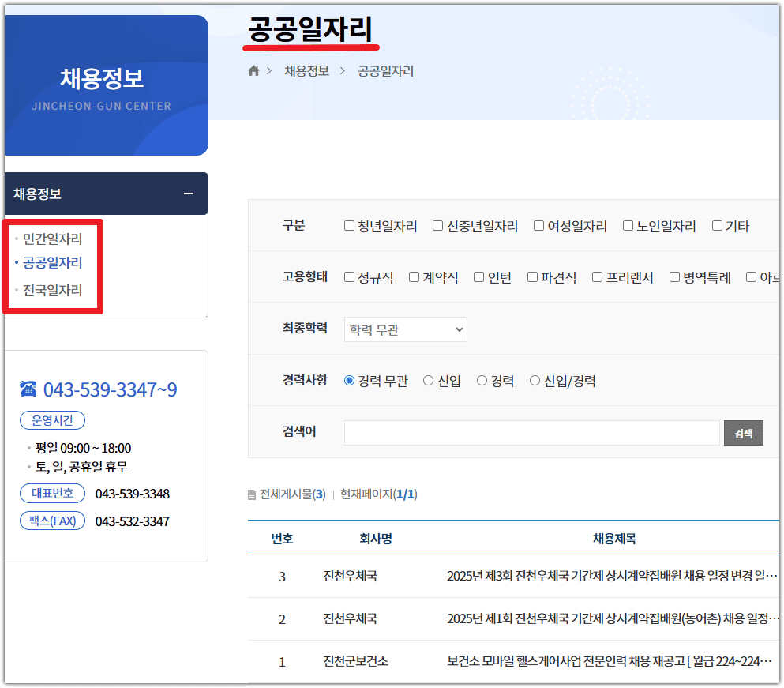Click inside the 검색어 search input field
The height and width of the screenshot is (688, 784).
coord(529,432)
